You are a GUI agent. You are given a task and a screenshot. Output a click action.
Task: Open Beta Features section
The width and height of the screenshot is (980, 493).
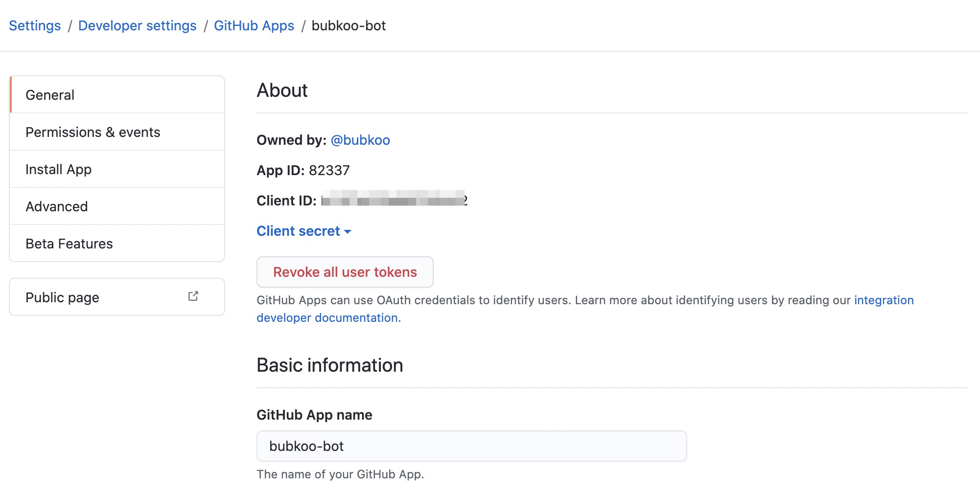coord(117,244)
